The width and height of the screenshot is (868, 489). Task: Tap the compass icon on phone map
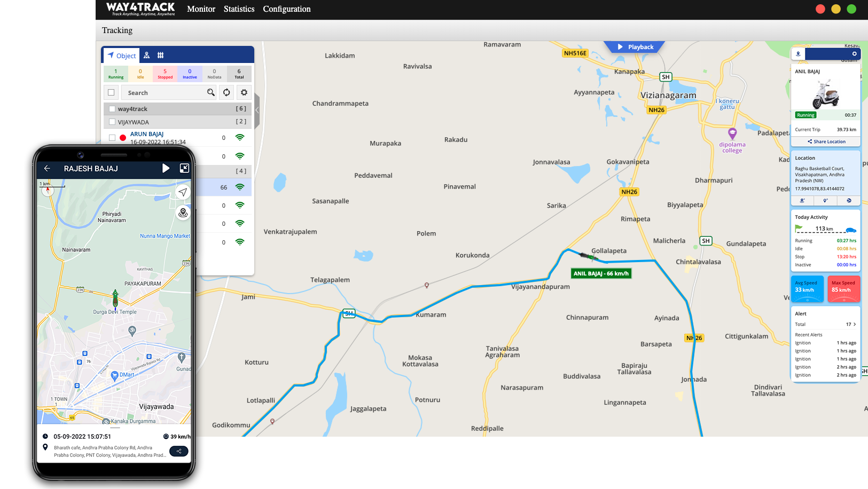pos(48,190)
